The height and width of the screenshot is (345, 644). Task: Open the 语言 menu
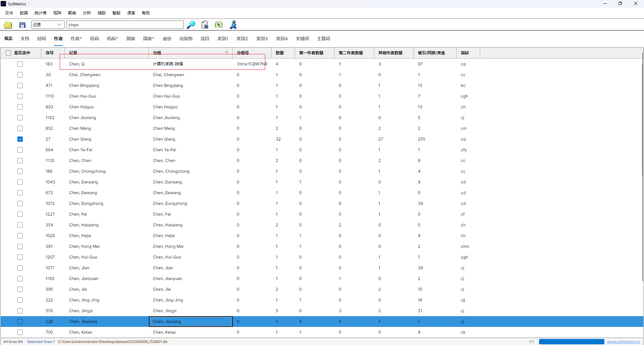click(131, 13)
